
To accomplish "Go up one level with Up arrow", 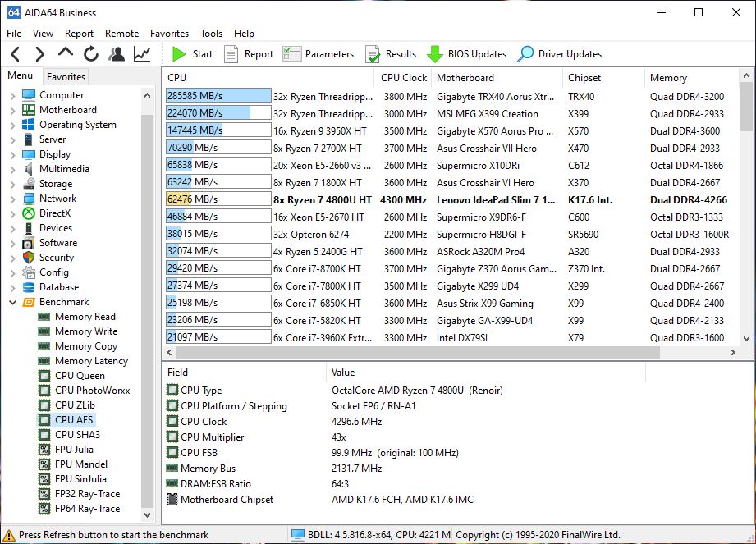I will pyautogui.click(x=66, y=53).
